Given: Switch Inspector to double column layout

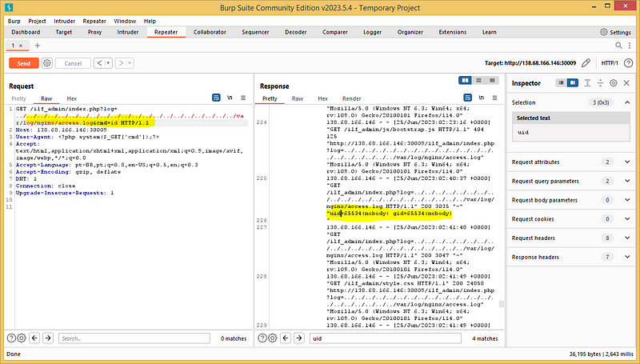Looking at the screenshot, I should click(573, 83).
